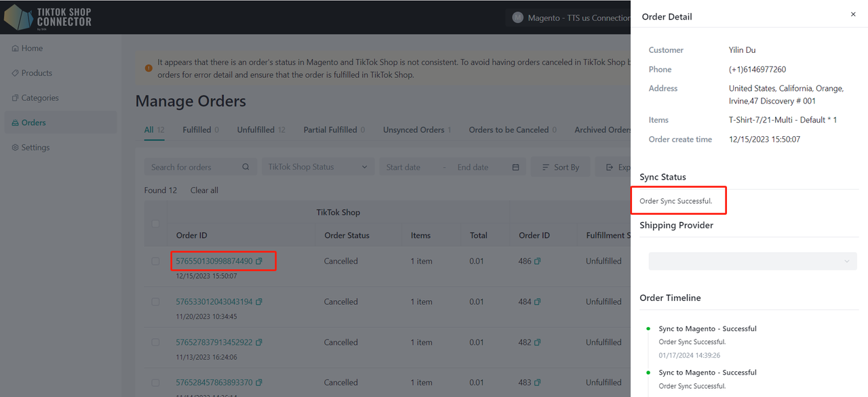The height and width of the screenshot is (397, 868).
Task: Check the box for order 576550130998874490
Action: tap(155, 262)
